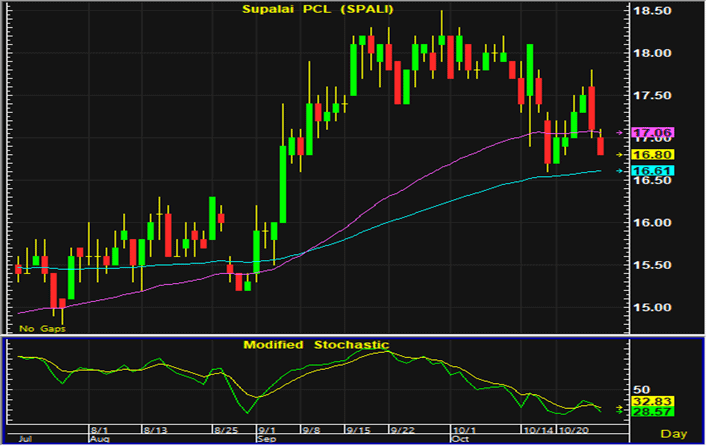Viewport: 707px width, 446px height.
Task: Click the Supalai PCL (SPALI) chart title
Action: (x=316, y=10)
